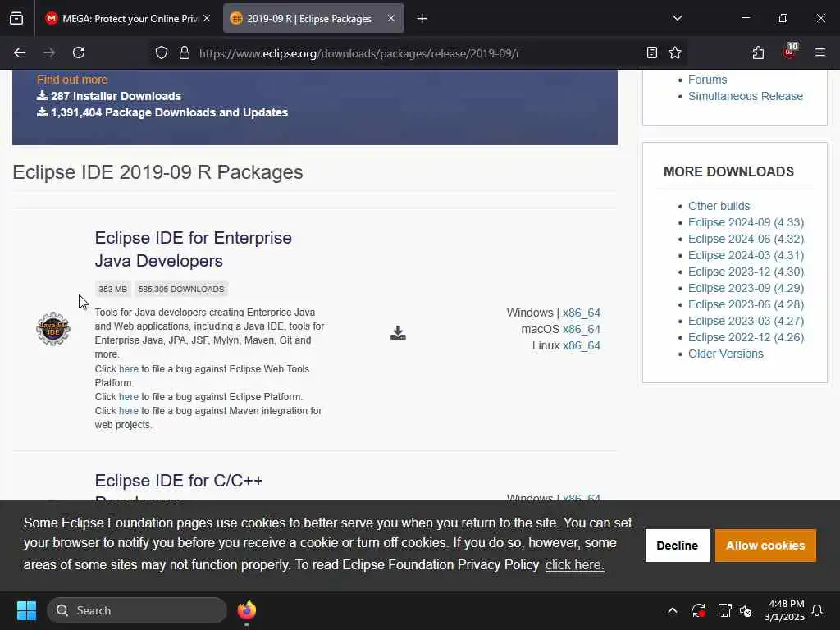
Task: Click the Enterprise Java download icon
Action: pyautogui.click(x=398, y=333)
